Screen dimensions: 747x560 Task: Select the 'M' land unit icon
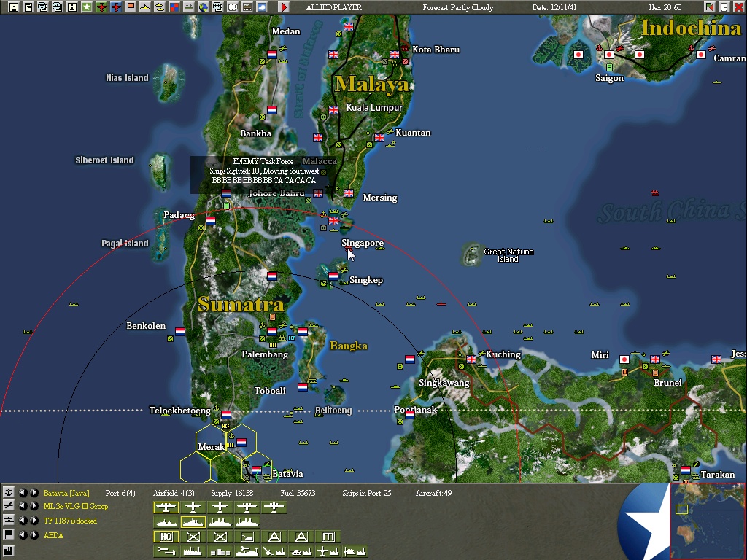pyautogui.click(x=328, y=537)
